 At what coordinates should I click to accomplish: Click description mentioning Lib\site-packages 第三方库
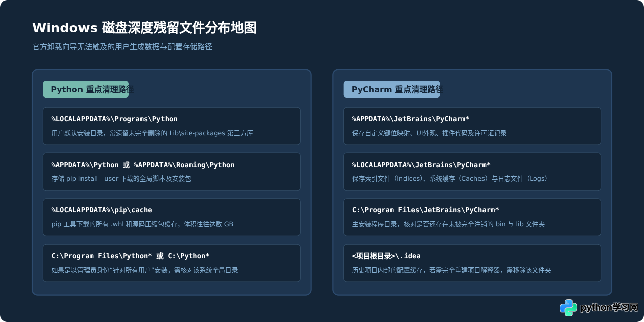152,133
